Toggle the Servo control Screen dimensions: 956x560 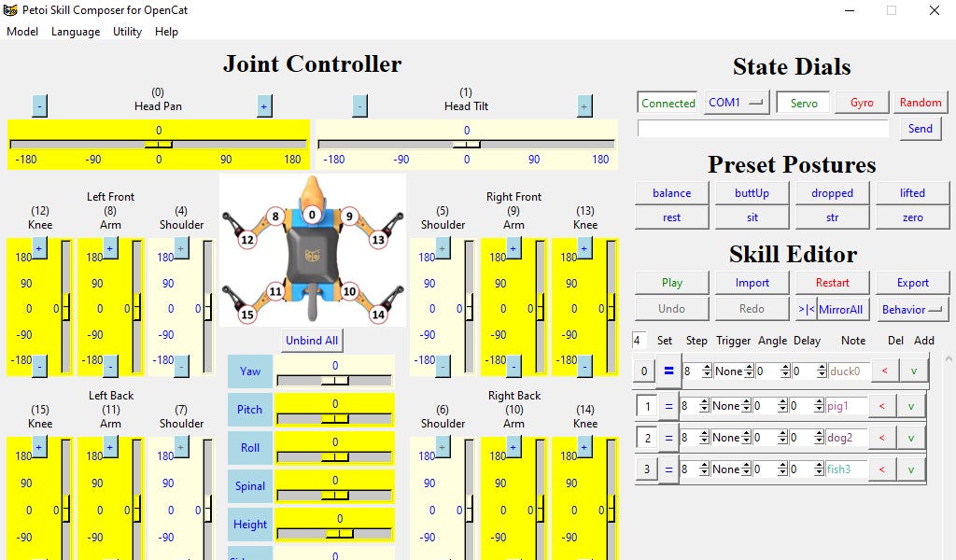click(x=803, y=102)
